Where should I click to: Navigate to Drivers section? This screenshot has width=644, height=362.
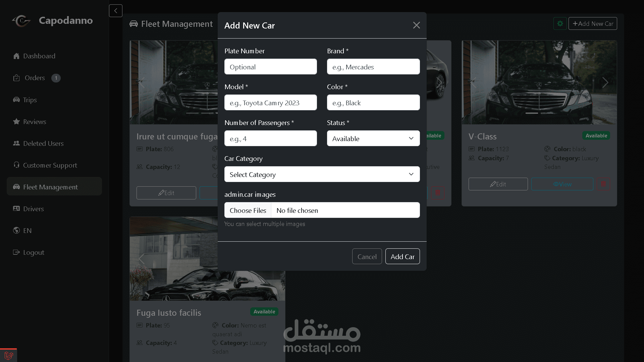click(x=33, y=209)
